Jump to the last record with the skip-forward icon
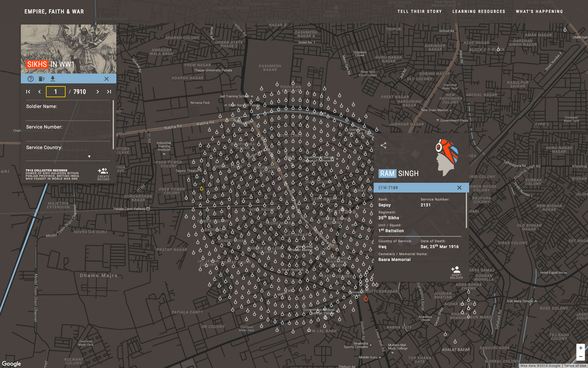Screen dimensions: 588x368 click(x=109, y=92)
